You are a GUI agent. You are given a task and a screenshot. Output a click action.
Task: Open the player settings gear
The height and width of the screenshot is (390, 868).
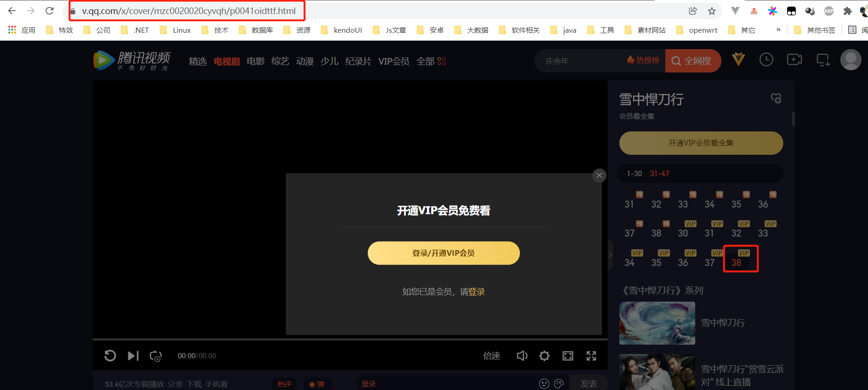544,356
